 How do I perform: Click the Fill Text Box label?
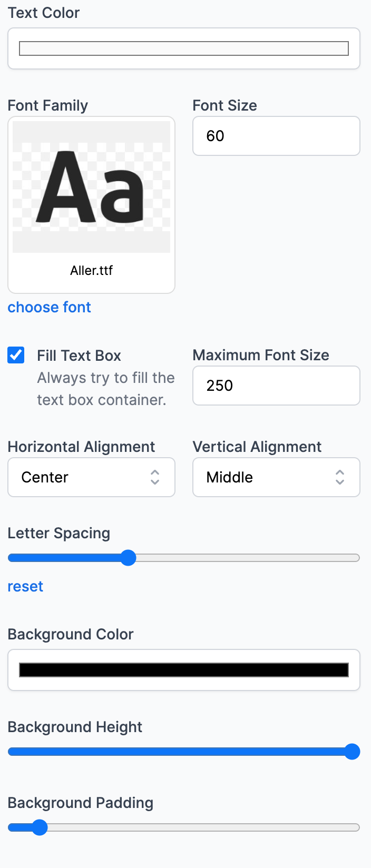point(79,356)
